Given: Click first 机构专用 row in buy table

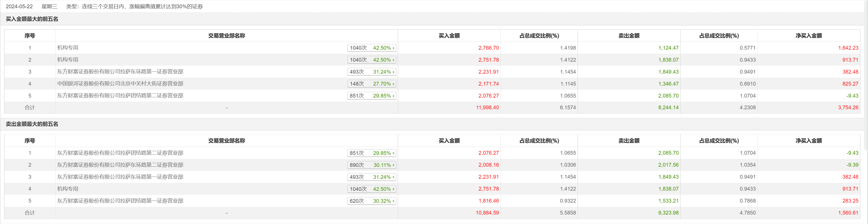Looking at the screenshot, I should pos(68,48).
